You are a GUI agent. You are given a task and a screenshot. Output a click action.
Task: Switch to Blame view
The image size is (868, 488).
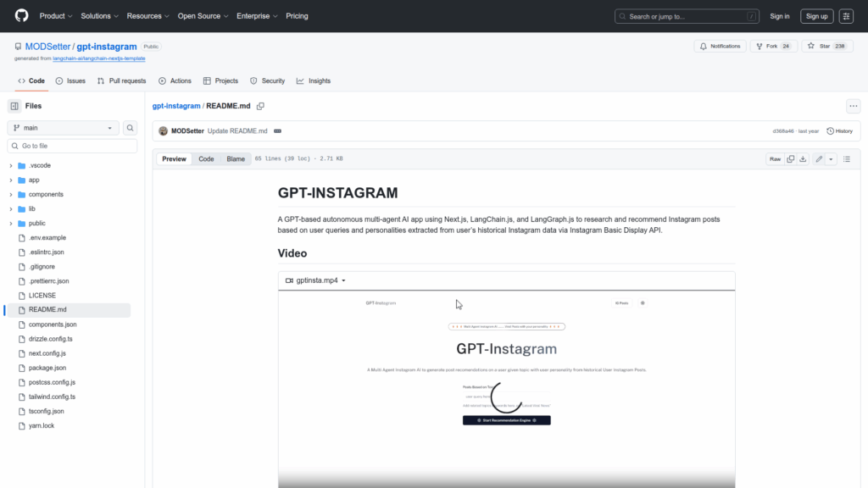point(236,158)
